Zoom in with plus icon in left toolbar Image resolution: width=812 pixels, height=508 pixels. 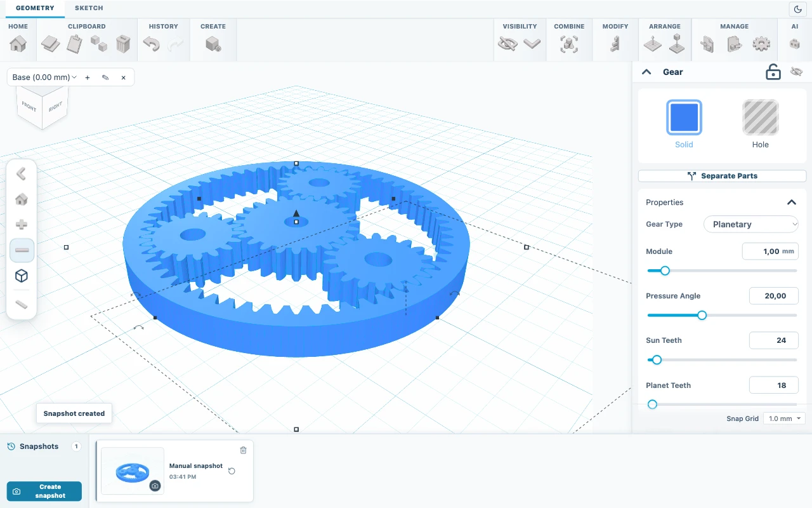tap(22, 225)
